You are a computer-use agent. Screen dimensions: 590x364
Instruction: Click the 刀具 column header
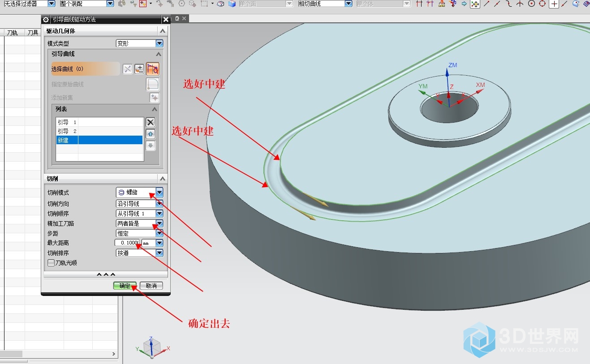33,33
